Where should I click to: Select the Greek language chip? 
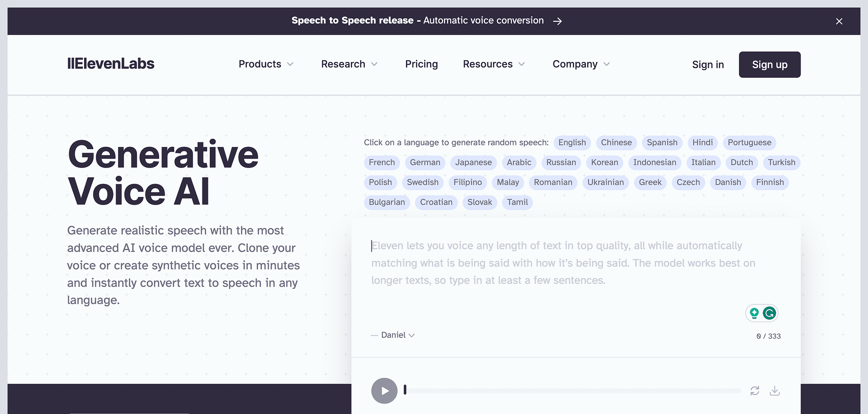650,182
